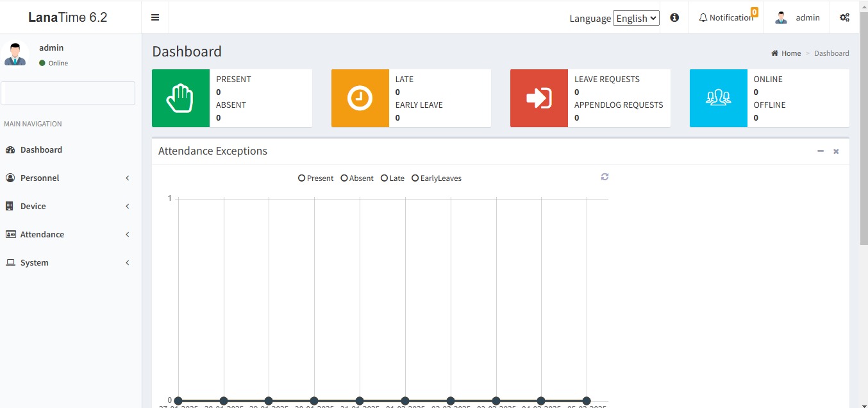Expand the Personnel menu chevron
The image size is (868, 408).
(x=128, y=178)
